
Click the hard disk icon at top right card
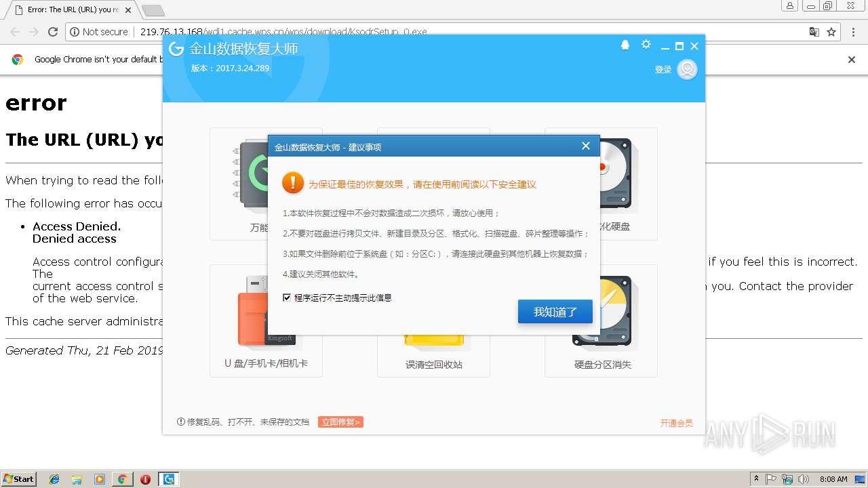pyautogui.click(x=615, y=173)
